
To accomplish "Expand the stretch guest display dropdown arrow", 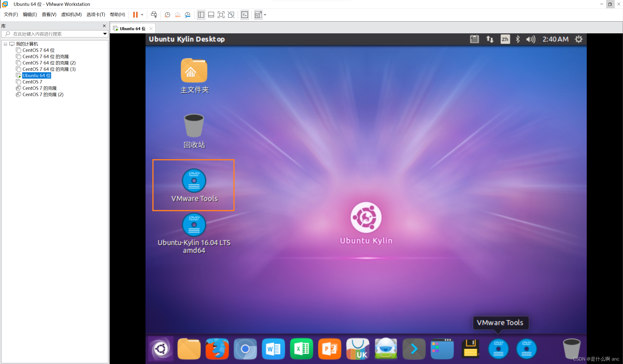I will 265,15.
